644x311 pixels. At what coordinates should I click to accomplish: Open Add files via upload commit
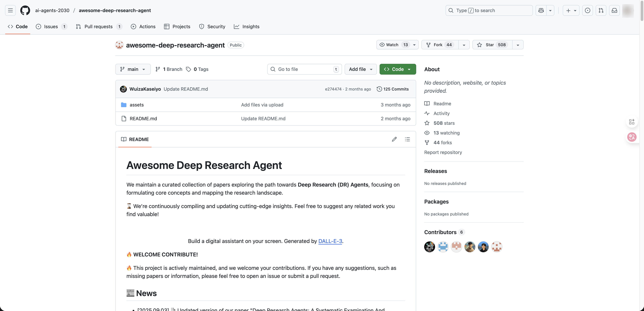click(x=262, y=105)
